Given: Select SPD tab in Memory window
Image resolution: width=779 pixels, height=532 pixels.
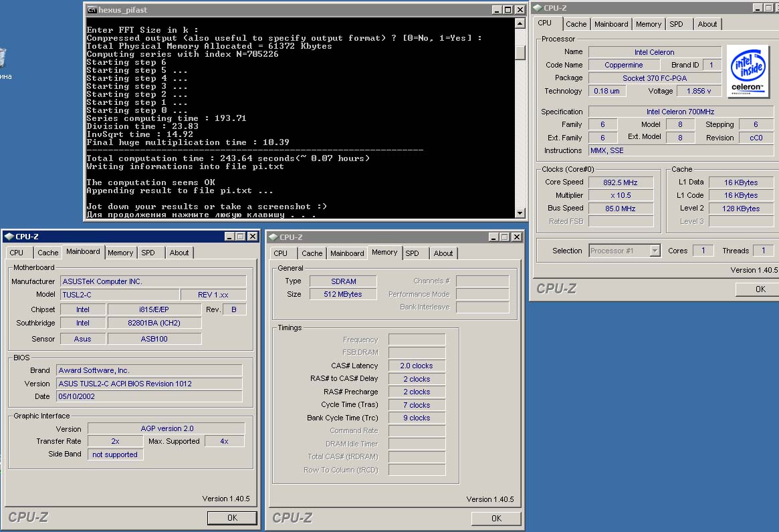Looking at the screenshot, I should coord(413,253).
